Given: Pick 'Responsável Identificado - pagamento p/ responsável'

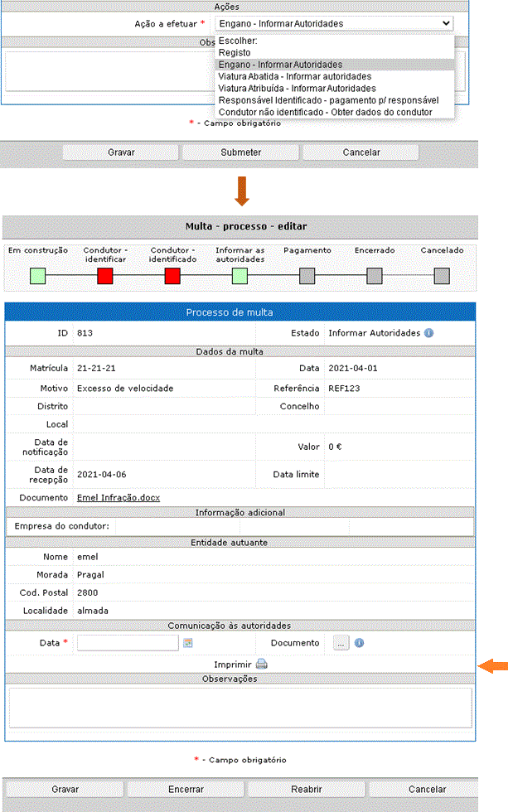Looking at the screenshot, I should pos(327,100).
